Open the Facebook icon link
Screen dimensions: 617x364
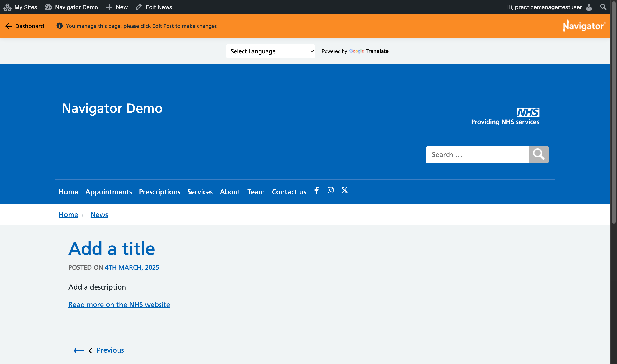[x=316, y=190]
